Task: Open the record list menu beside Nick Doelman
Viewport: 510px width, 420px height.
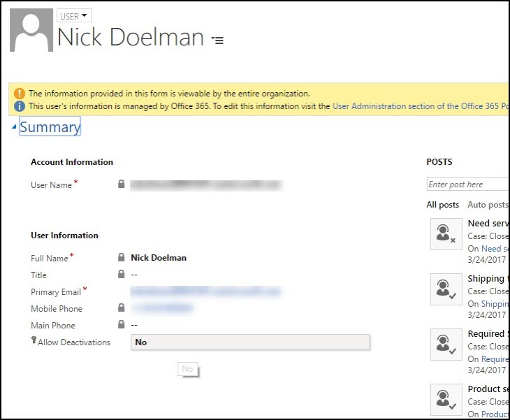Action: point(218,41)
